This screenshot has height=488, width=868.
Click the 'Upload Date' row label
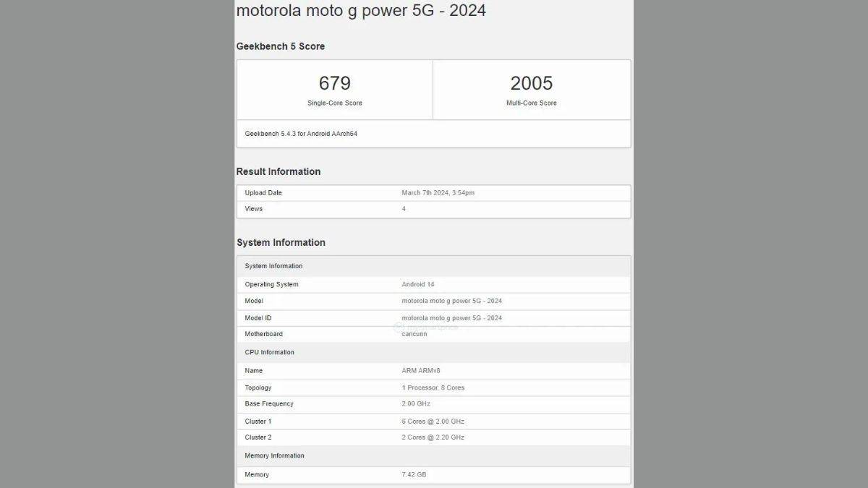[x=263, y=193]
